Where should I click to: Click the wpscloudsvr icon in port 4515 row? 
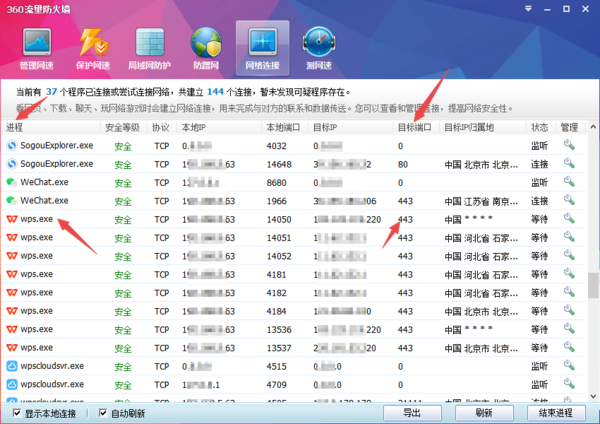(12, 366)
